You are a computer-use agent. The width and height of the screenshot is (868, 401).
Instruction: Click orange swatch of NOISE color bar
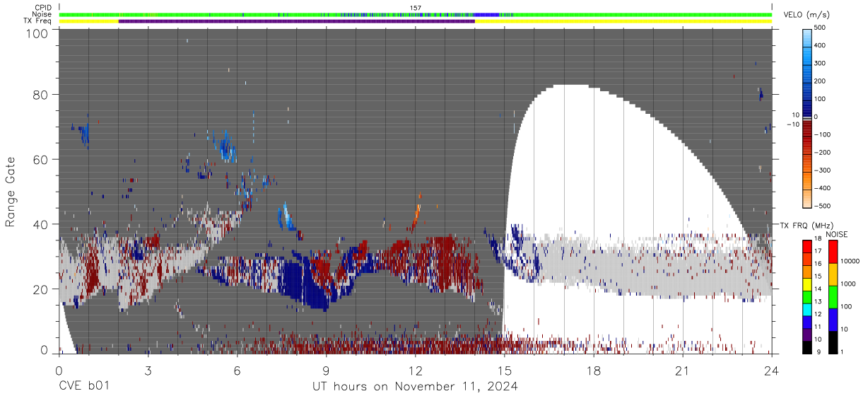pyautogui.click(x=833, y=274)
